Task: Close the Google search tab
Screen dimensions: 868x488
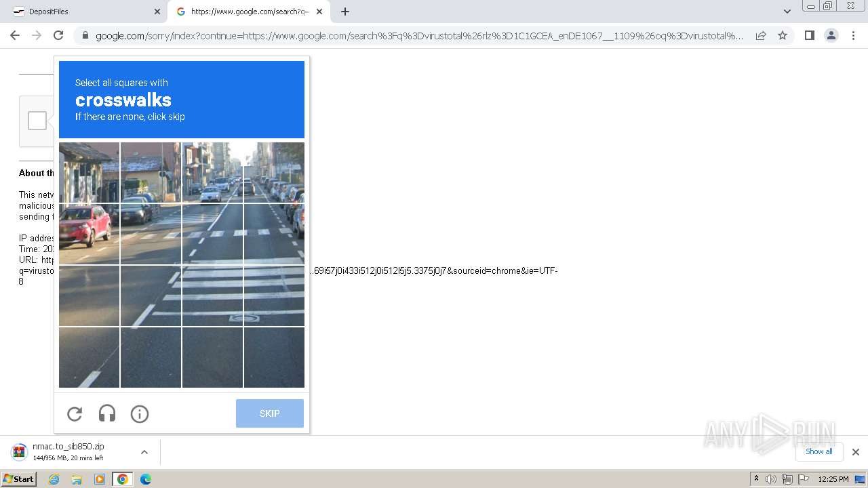Action: 319,12
